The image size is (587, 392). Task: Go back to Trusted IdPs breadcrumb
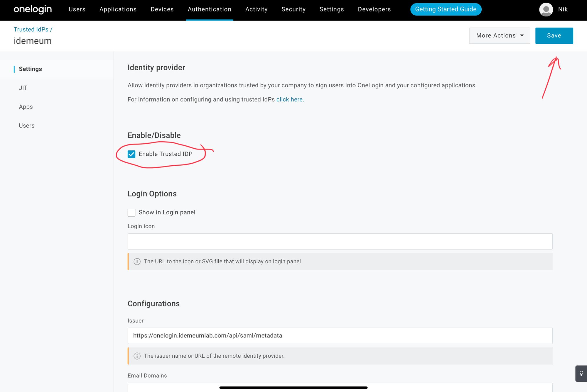tap(31, 29)
